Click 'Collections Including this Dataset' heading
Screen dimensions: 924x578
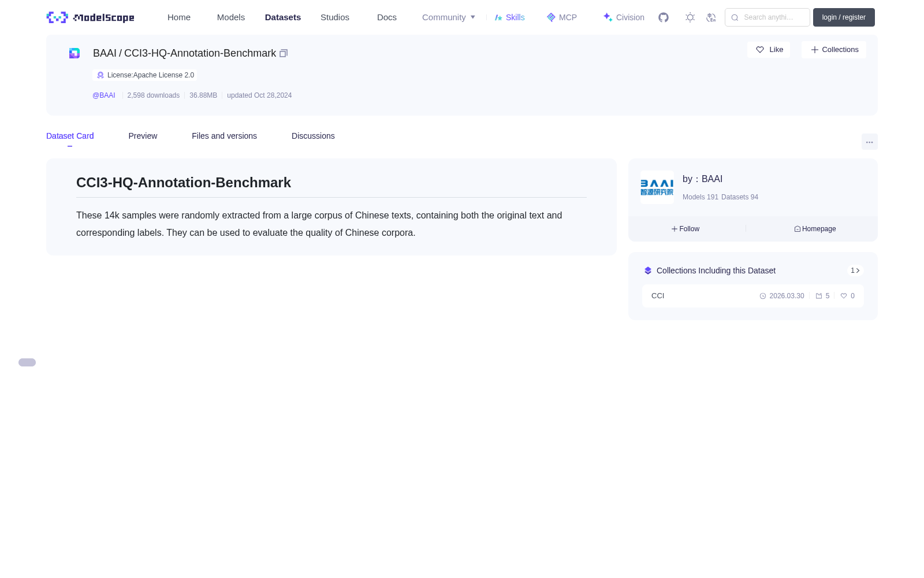tap(716, 271)
